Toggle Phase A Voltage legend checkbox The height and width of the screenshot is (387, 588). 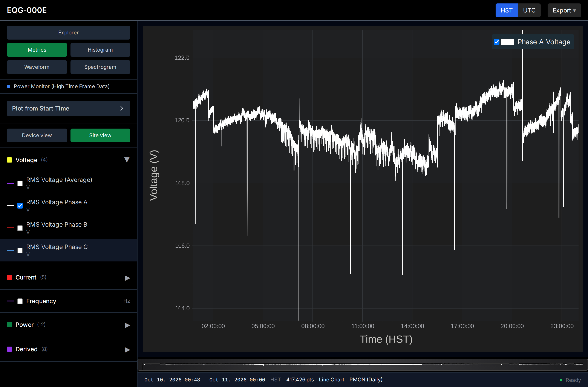click(497, 42)
